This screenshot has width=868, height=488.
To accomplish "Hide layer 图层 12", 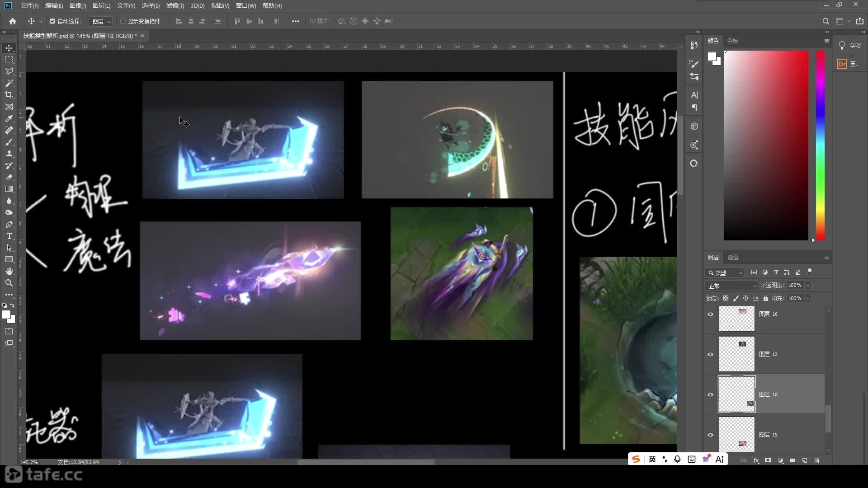I will click(710, 354).
